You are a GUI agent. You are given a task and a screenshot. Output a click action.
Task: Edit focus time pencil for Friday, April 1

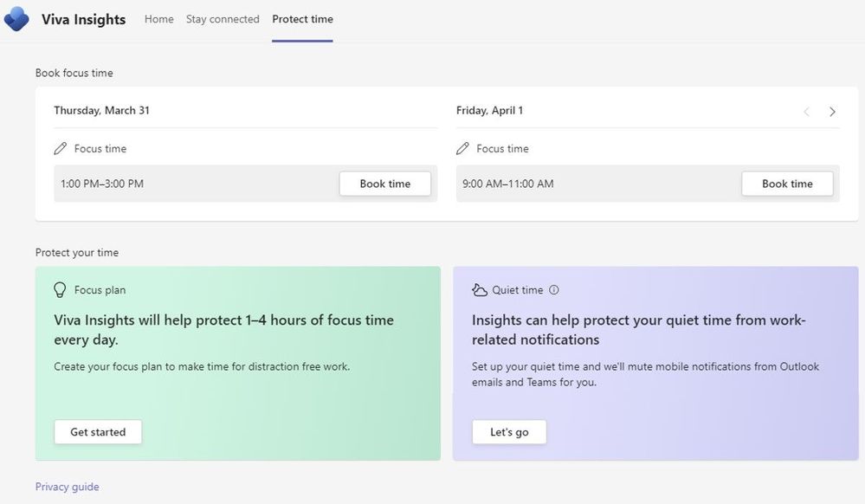[462, 148]
